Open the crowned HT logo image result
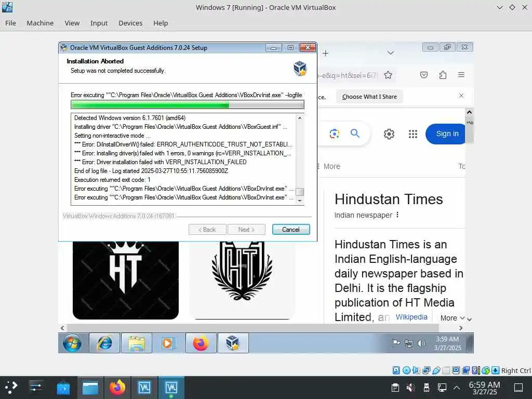The width and height of the screenshot is (532, 399). click(x=126, y=280)
